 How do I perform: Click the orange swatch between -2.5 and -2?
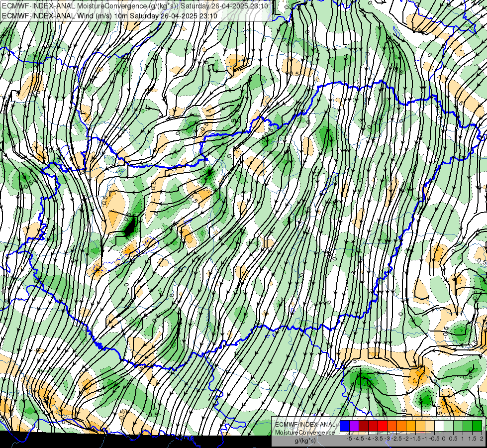click(x=401, y=426)
